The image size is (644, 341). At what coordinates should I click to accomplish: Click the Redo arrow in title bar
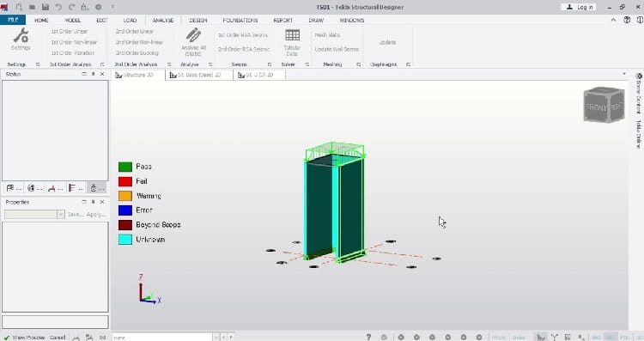click(71, 7)
